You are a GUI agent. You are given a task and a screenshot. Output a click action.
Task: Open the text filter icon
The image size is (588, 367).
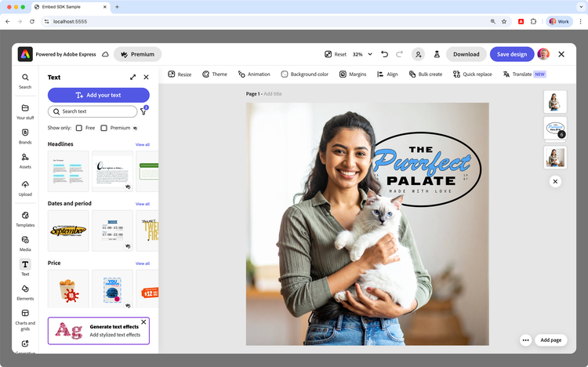pos(143,111)
